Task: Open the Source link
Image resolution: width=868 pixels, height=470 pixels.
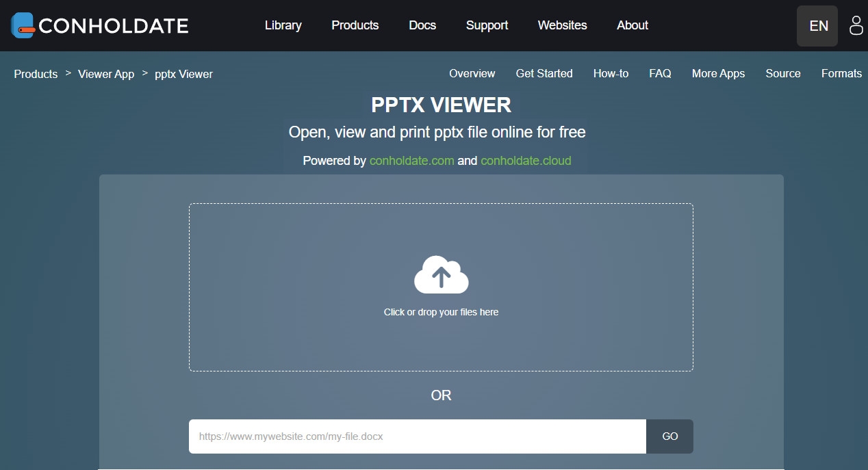Action: [x=783, y=73]
